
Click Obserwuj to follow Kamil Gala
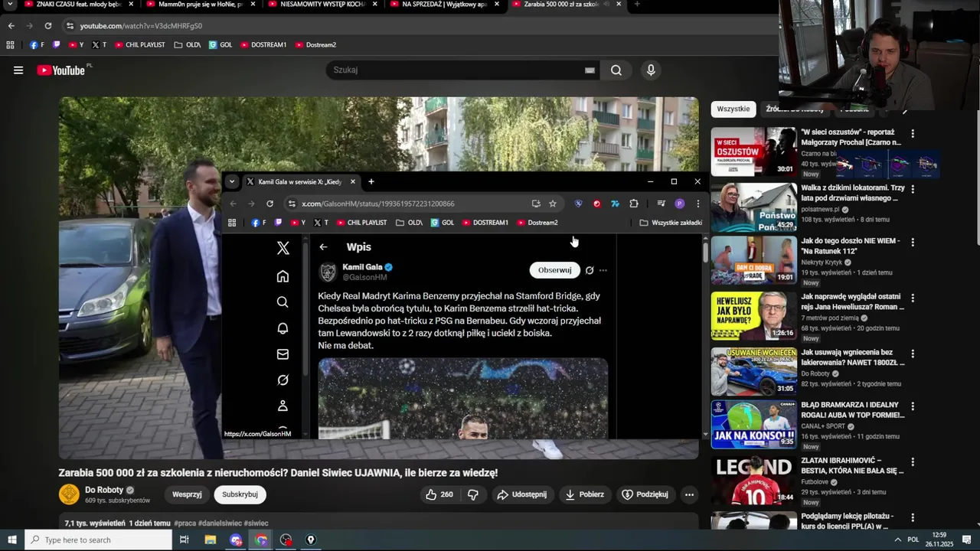coord(554,270)
